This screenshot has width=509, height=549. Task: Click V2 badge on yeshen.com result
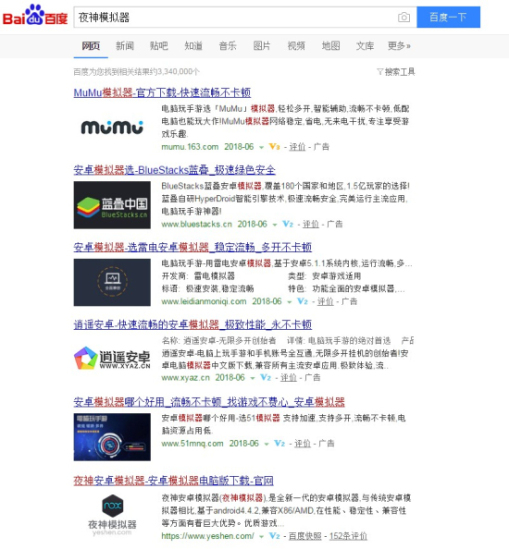[274, 536]
